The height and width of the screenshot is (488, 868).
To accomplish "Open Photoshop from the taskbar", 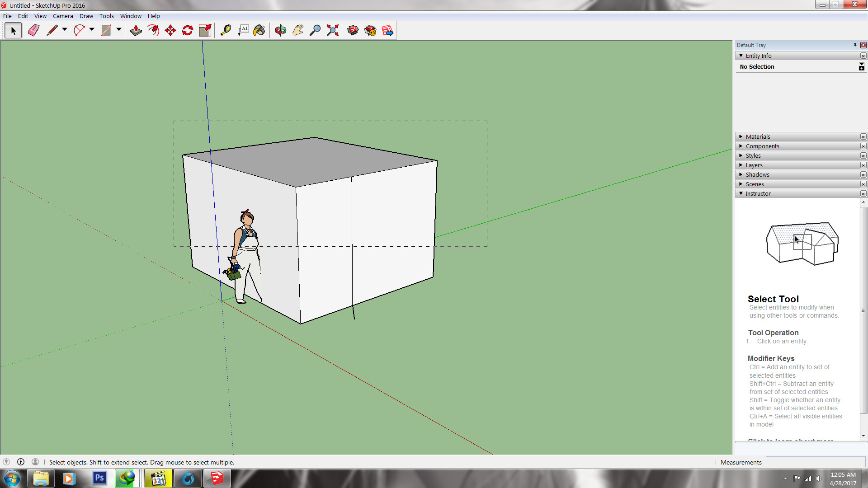I will tap(99, 478).
